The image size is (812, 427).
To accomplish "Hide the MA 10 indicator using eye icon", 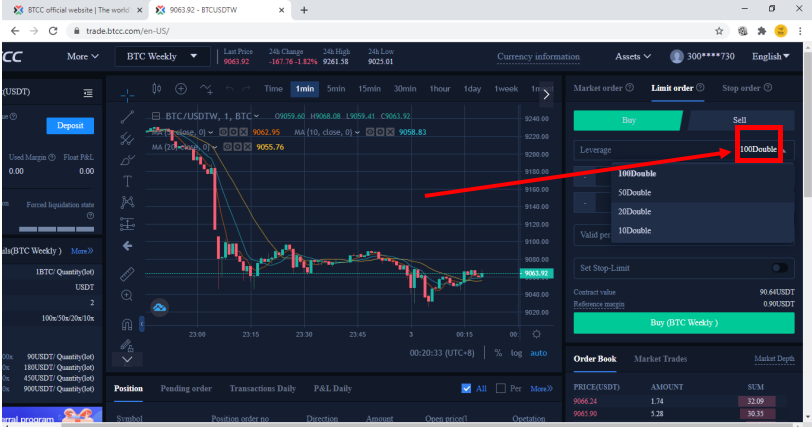I will (370, 132).
